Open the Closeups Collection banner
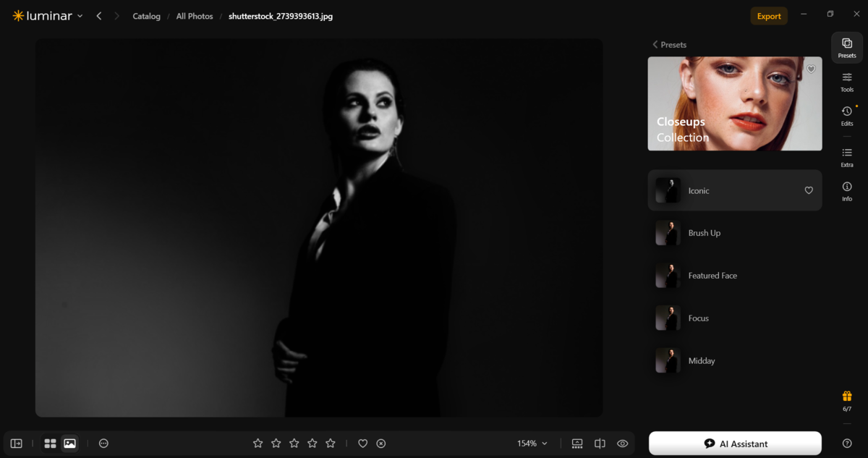The height and width of the screenshot is (458, 868). [735, 103]
